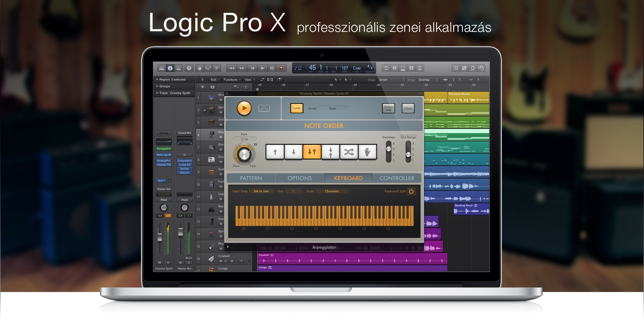Open the Functions menu
Image resolution: width=644 pixels, height=322 pixels.
pyautogui.click(x=232, y=80)
